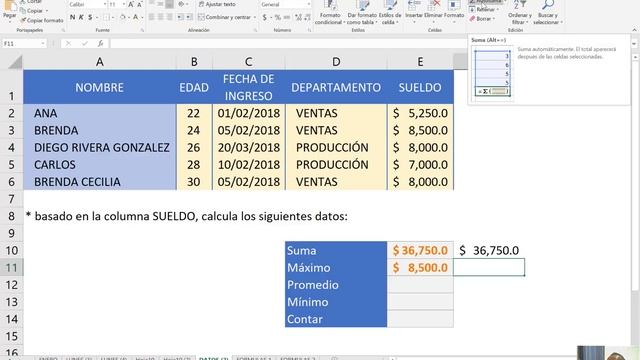The image size is (640, 360).
Task: Align text left in ribbon
Action: pyautogui.click(x=151, y=17)
